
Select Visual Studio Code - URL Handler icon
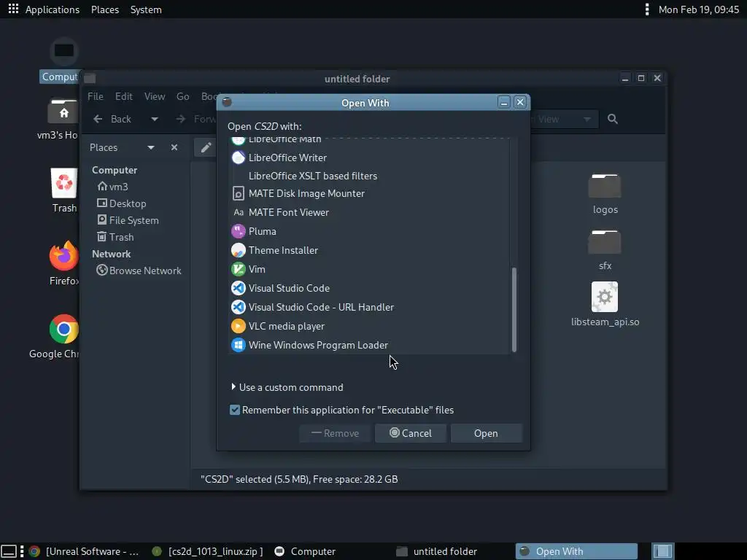[x=239, y=307]
